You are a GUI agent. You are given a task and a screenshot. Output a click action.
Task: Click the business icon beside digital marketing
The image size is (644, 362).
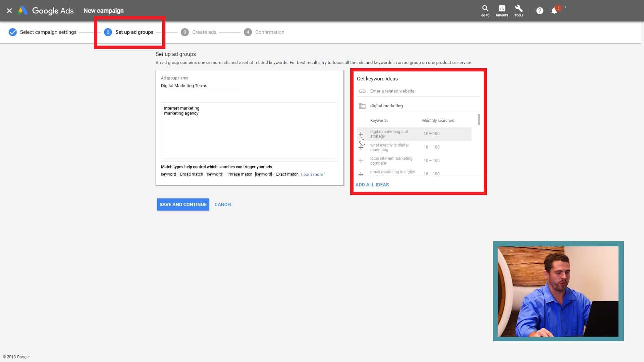pos(362,106)
